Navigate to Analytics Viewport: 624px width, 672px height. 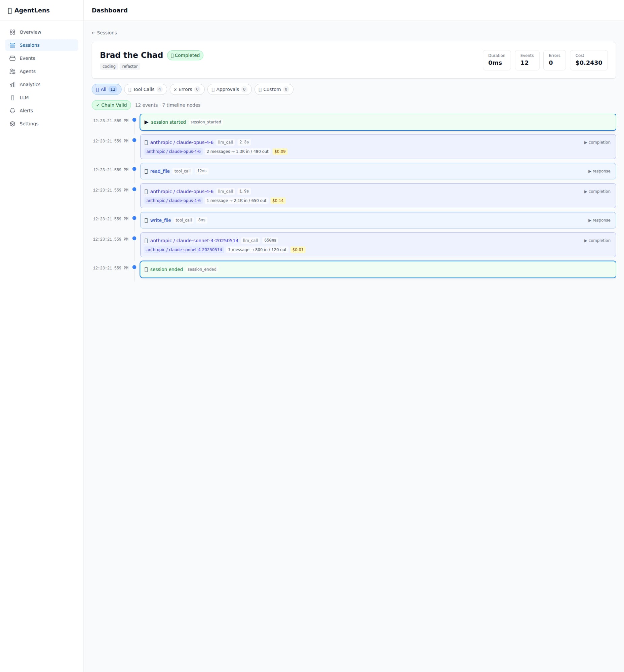pos(42,84)
